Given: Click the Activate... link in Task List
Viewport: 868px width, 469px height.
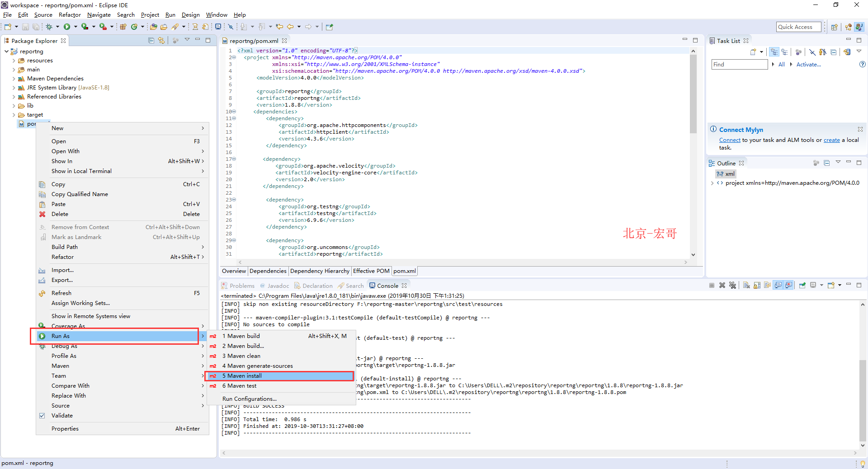Looking at the screenshot, I should [x=809, y=64].
